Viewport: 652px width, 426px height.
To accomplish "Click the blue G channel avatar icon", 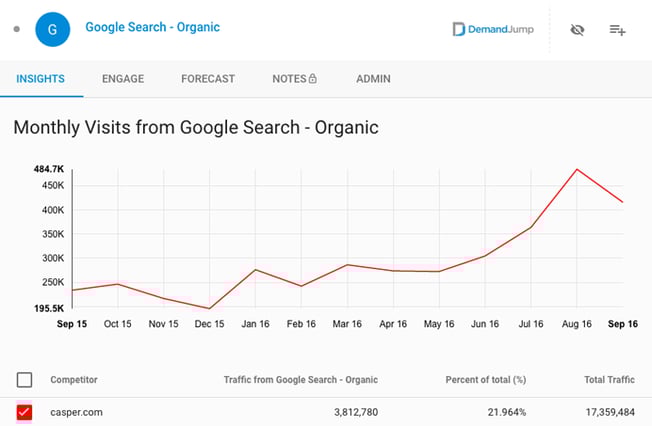I will [52, 29].
